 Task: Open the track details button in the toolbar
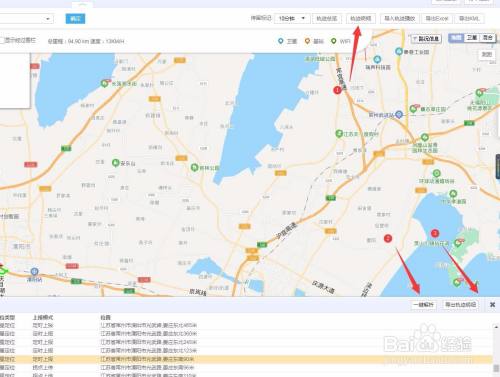pyautogui.click(x=361, y=18)
